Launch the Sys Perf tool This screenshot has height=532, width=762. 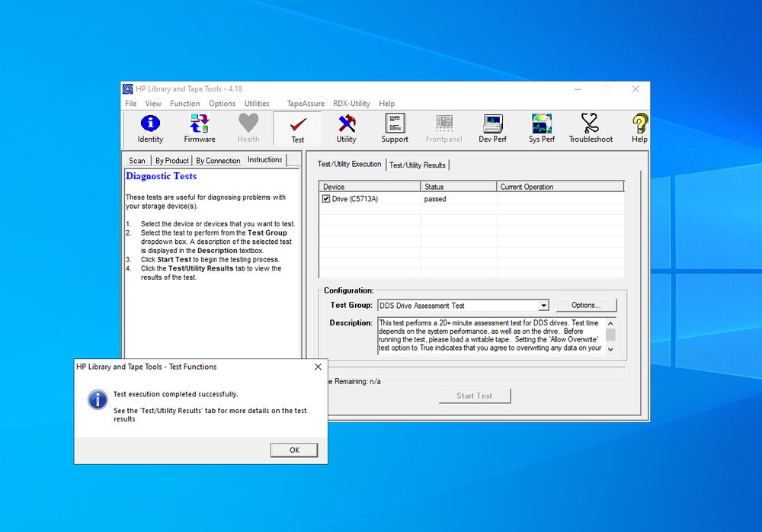click(x=541, y=129)
